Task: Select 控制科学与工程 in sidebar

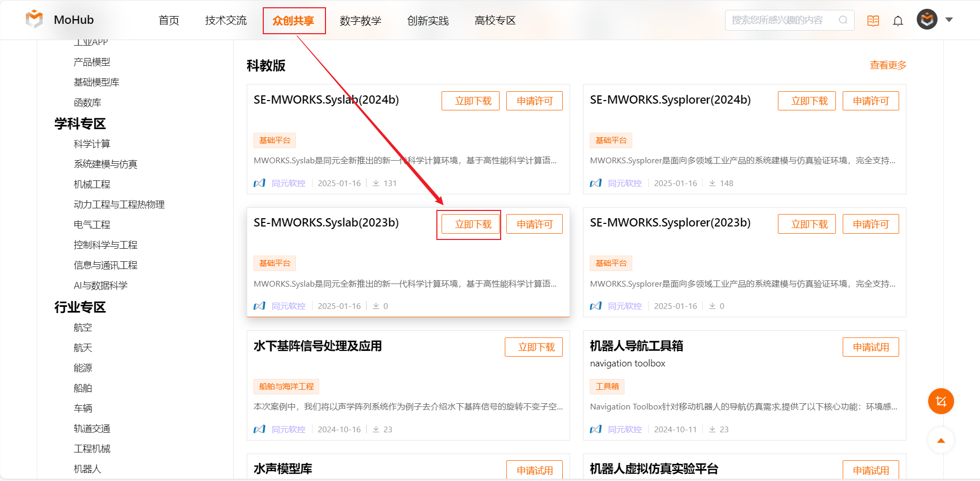Action: click(x=105, y=245)
